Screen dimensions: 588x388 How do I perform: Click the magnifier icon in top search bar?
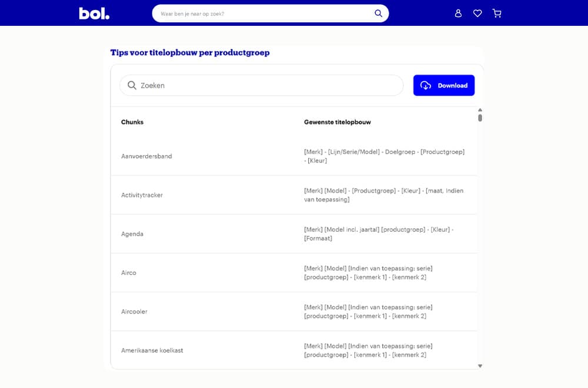pyautogui.click(x=378, y=14)
